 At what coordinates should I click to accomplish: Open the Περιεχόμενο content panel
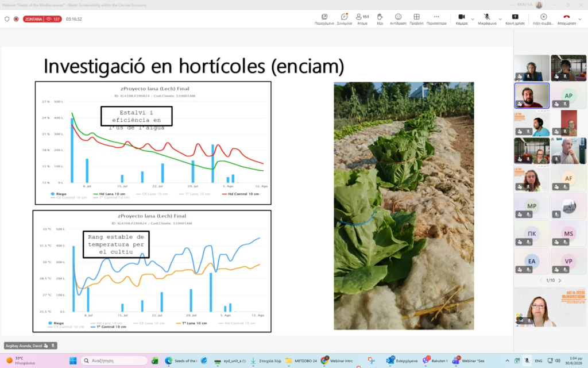point(324,19)
